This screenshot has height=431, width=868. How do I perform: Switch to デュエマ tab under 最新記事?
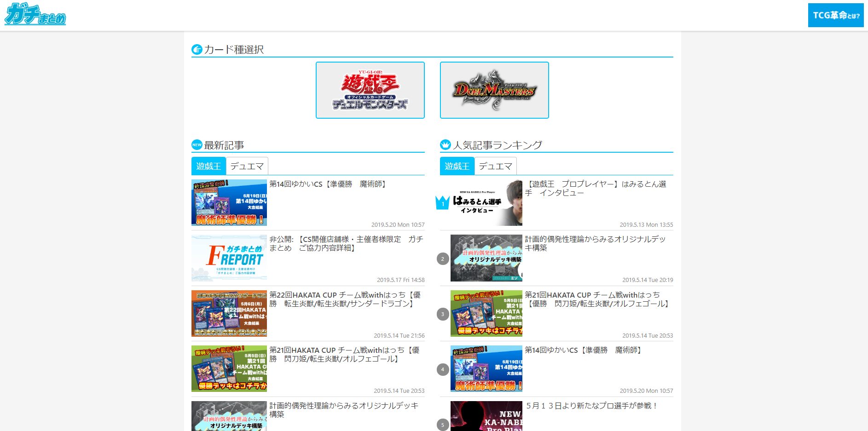click(x=247, y=166)
